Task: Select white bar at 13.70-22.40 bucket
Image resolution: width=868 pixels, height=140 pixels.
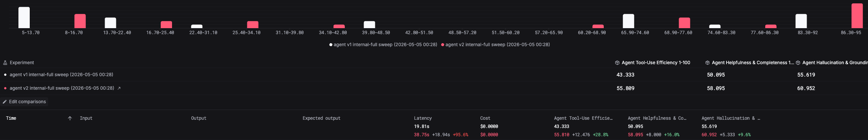Action: 110,23
